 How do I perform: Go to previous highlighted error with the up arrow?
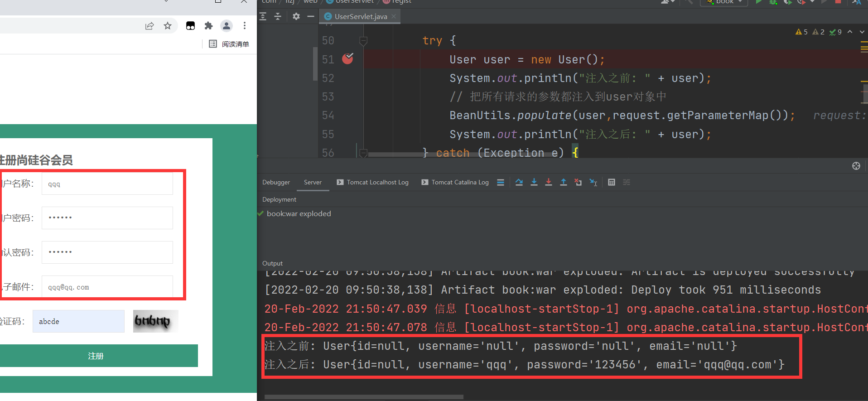850,32
